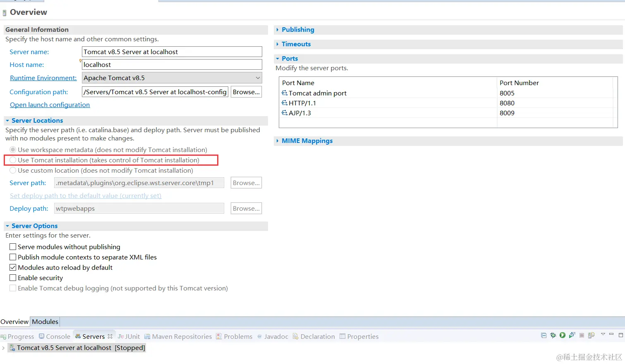Click Browse next to Deploy path
This screenshot has width=625, height=364.
coord(246,208)
